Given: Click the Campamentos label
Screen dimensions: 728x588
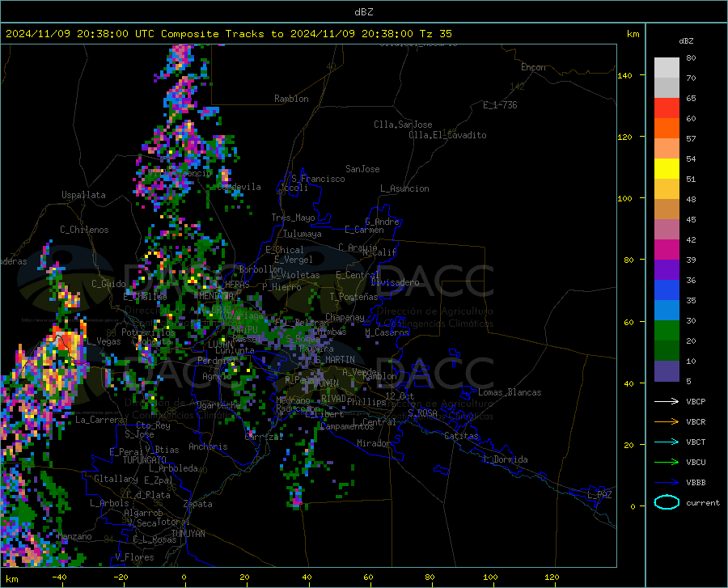Looking at the screenshot, I should 347,426.
